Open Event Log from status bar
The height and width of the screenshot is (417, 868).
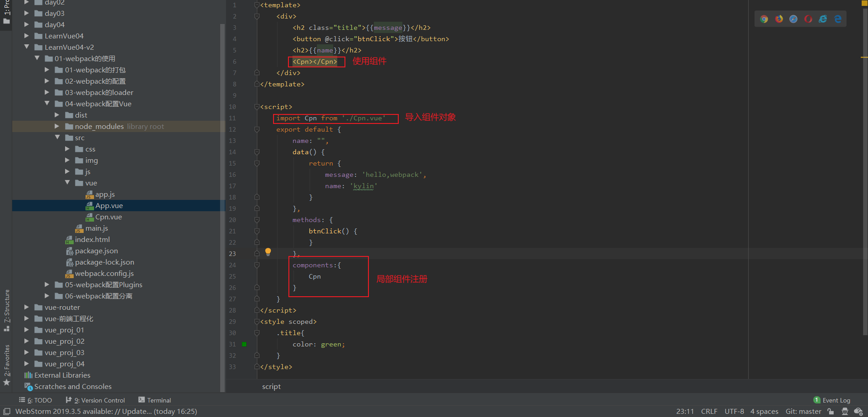[832, 400]
